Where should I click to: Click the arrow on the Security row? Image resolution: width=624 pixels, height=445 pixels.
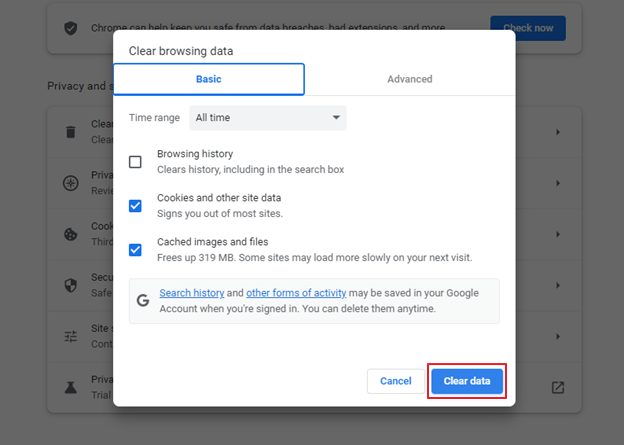[558, 285]
